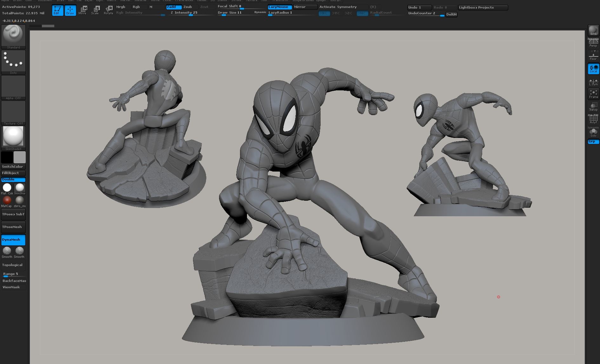Click the TPoseMesh button
The image size is (600, 364).
[13, 227]
